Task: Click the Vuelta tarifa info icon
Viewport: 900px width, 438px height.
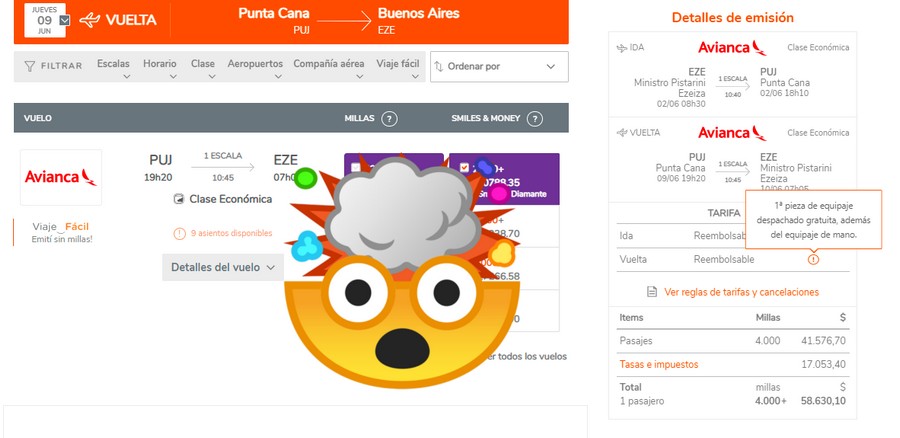Action: (x=813, y=259)
